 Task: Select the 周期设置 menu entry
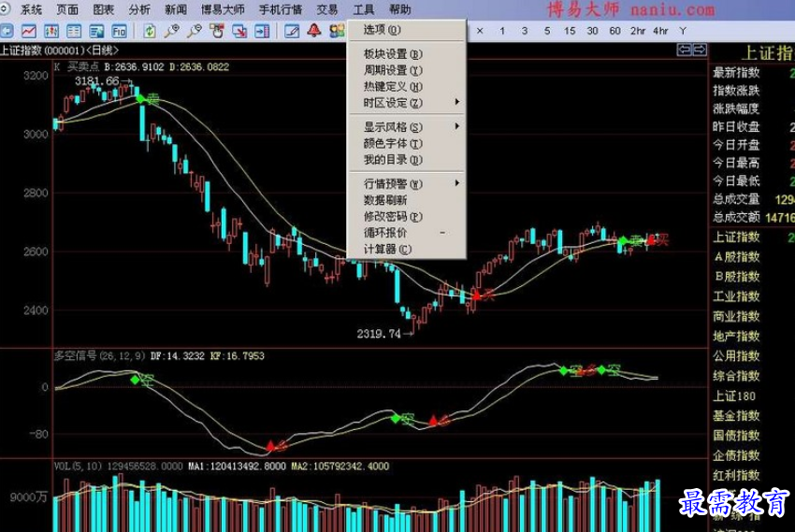click(x=406, y=70)
